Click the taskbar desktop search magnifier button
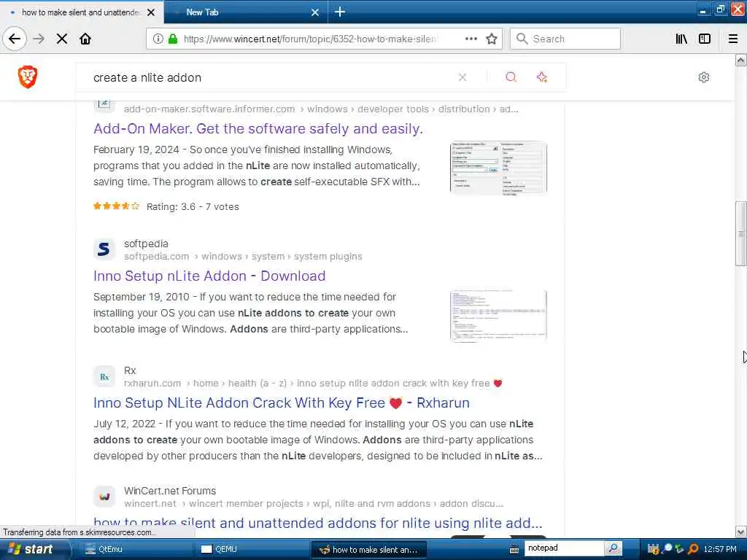This screenshot has width=747, height=560. [x=614, y=548]
